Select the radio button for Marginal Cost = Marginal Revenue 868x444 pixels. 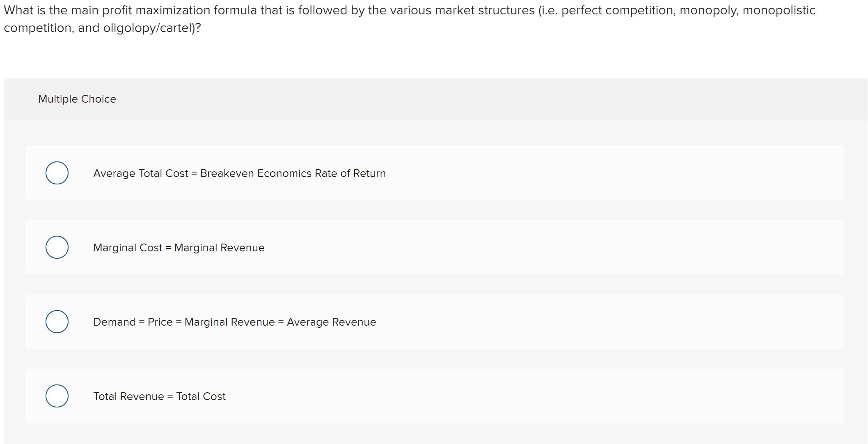click(x=57, y=247)
